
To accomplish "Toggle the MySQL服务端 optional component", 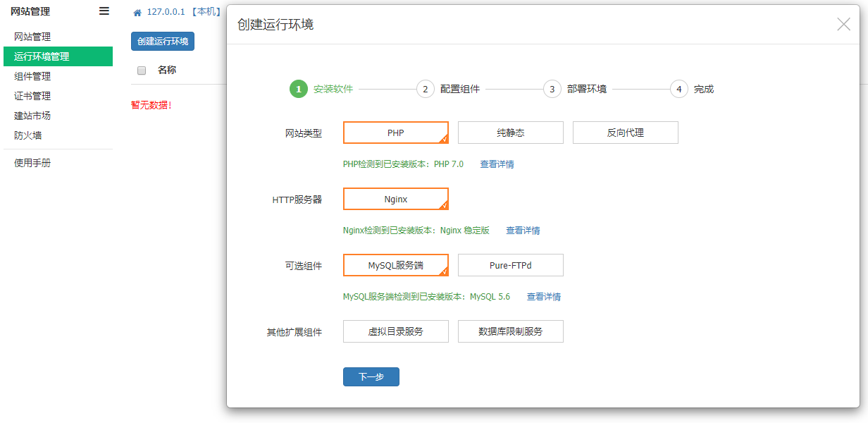I will (x=396, y=265).
